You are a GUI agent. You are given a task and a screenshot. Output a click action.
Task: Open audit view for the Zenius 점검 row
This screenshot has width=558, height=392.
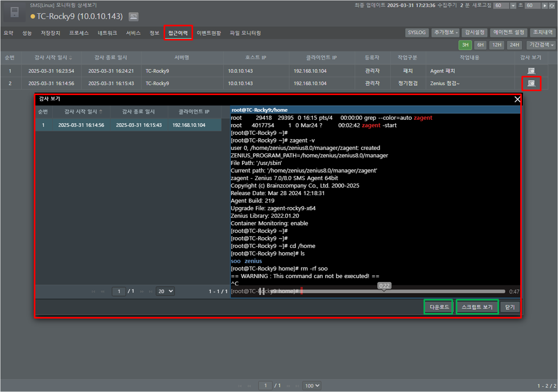tap(531, 83)
